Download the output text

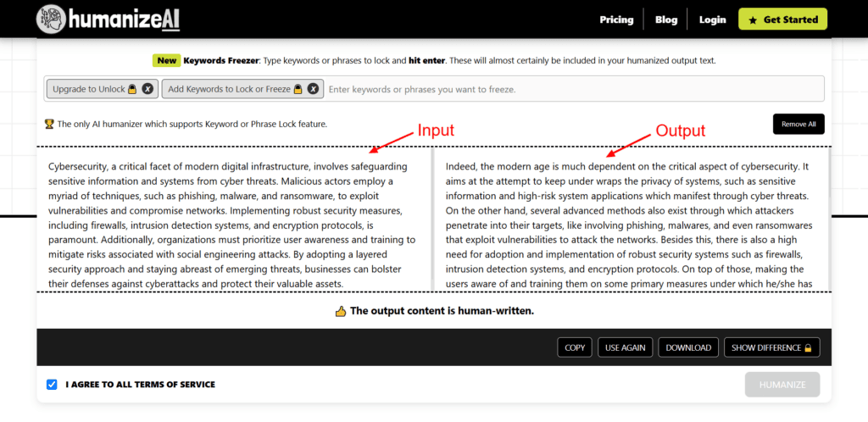pyautogui.click(x=688, y=347)
